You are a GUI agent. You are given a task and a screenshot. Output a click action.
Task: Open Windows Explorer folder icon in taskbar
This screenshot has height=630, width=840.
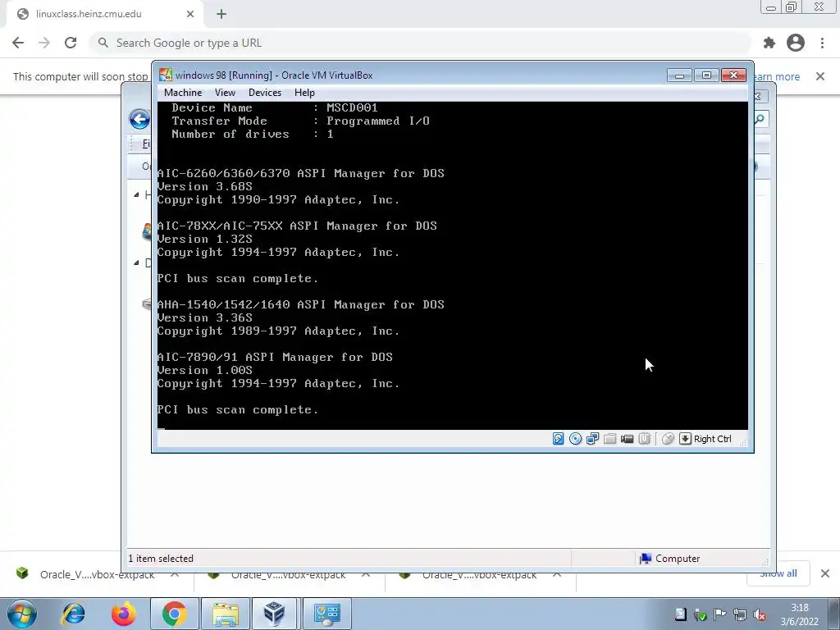pos(225,614)
